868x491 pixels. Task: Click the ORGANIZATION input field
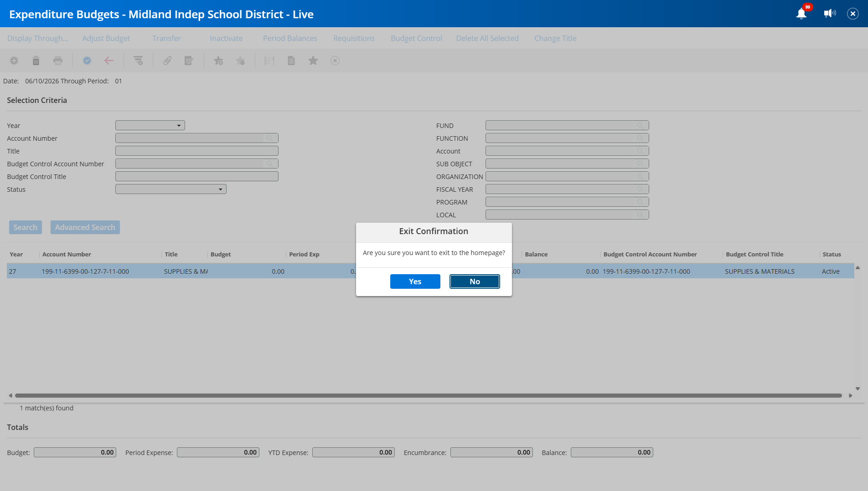click(567, 176)
